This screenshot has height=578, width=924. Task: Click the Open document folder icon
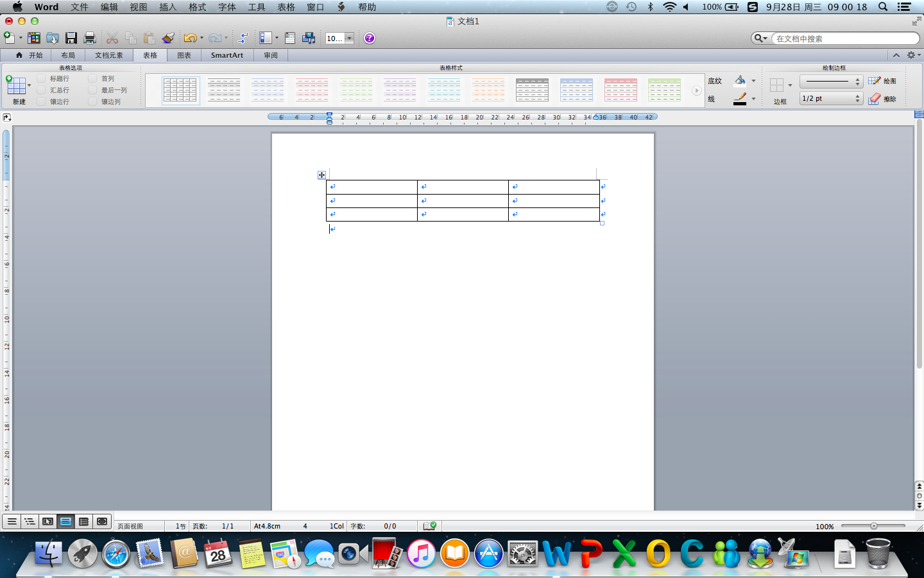tap(53, 38)
